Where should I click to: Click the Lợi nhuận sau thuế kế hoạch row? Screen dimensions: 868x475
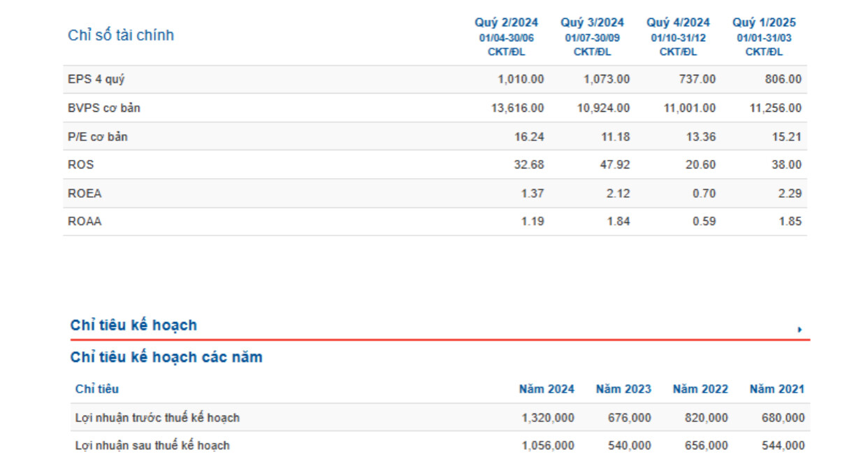[152, 446]
